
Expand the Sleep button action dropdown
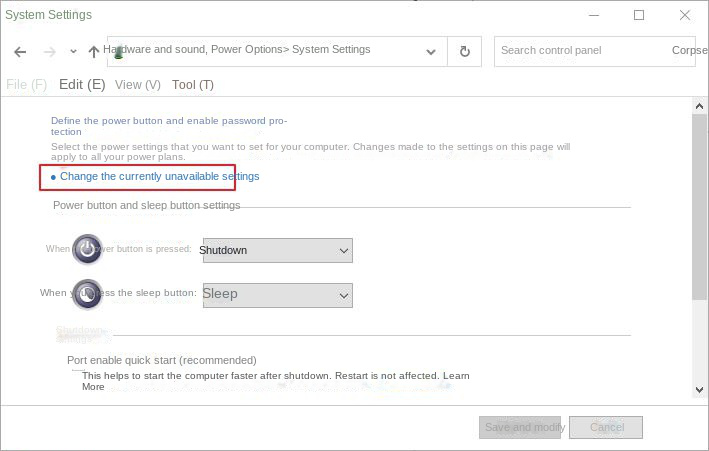point(277,294)
